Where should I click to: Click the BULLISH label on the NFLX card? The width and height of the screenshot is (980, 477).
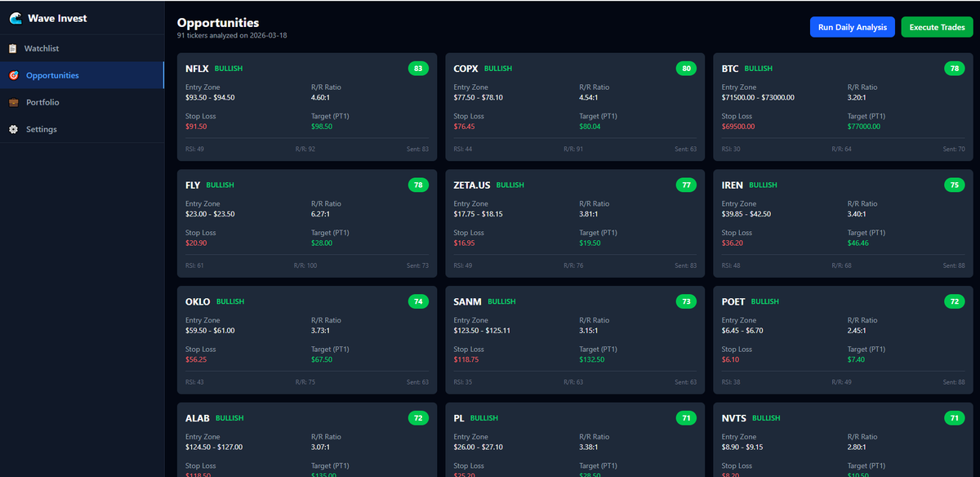[x=229, y=69]
